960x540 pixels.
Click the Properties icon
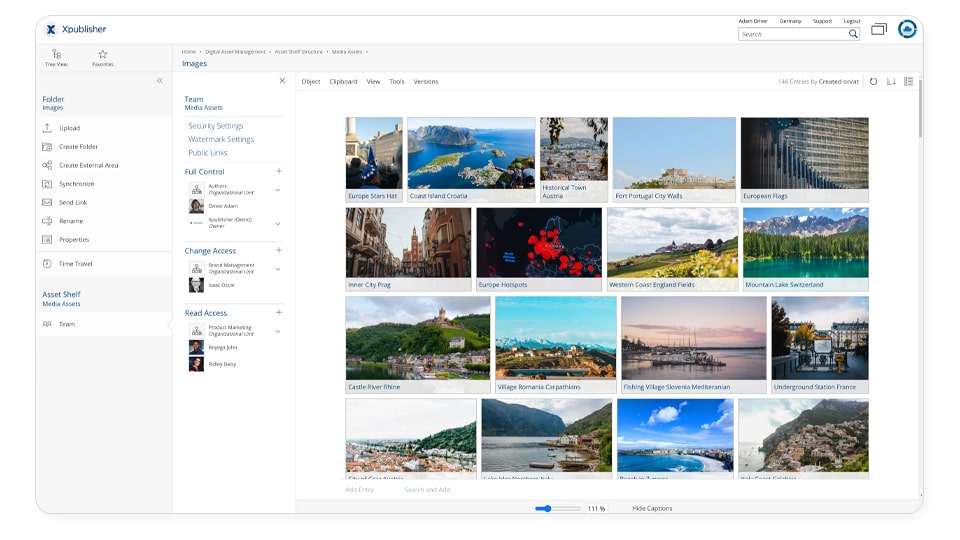tap(47, 239)
